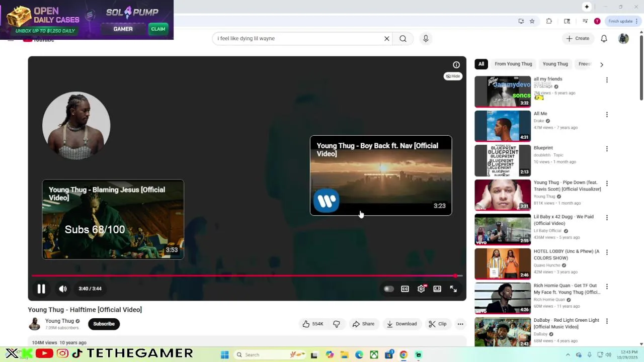Open Young Thug channel name link
Viewport: 644px width, 362px height.
[x=59, y=321]
